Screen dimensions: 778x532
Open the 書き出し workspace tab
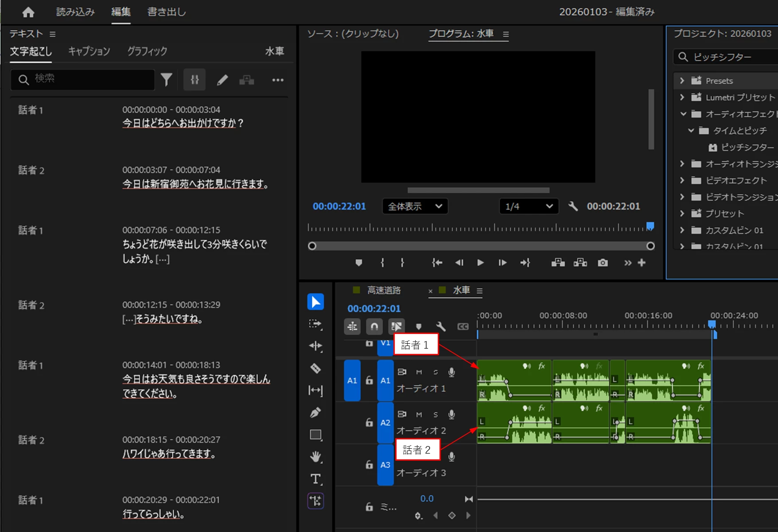167,12
